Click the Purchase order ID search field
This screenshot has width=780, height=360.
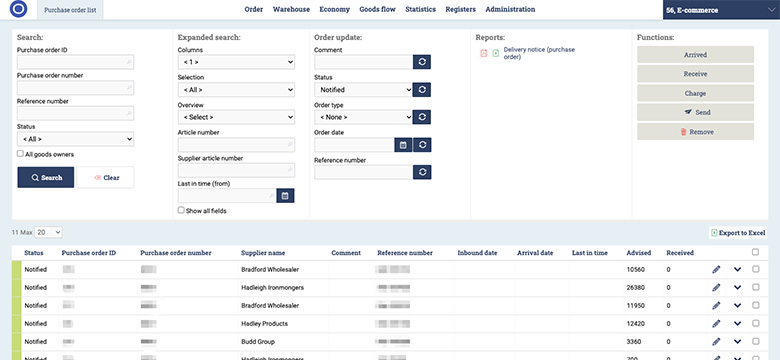coord(76,62)
